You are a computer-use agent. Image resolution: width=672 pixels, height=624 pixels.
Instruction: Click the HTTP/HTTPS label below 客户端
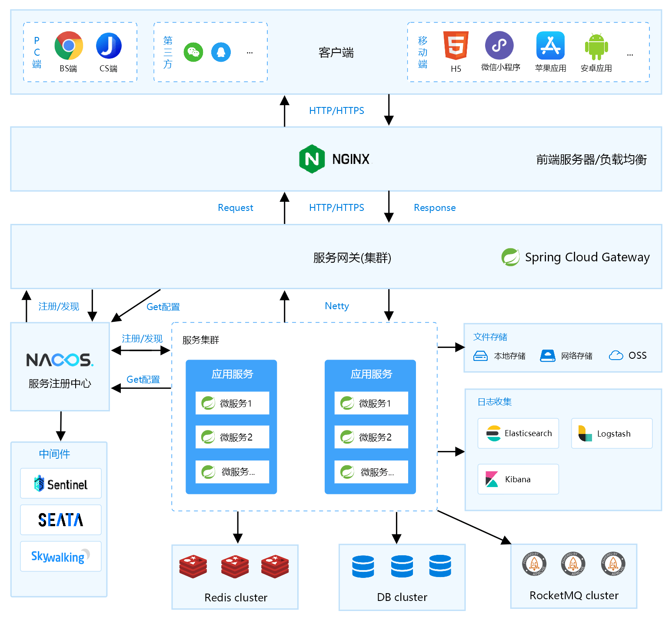[x=336, y=110]
